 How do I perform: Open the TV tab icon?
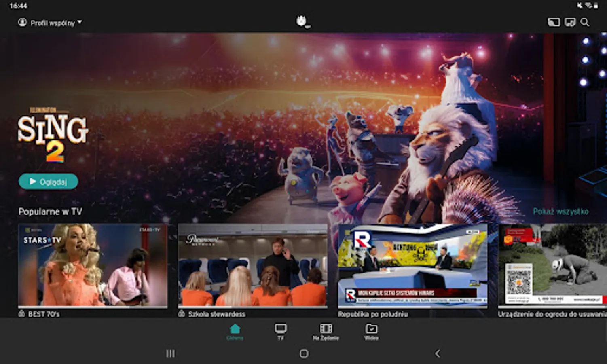(x=280, y=328)
